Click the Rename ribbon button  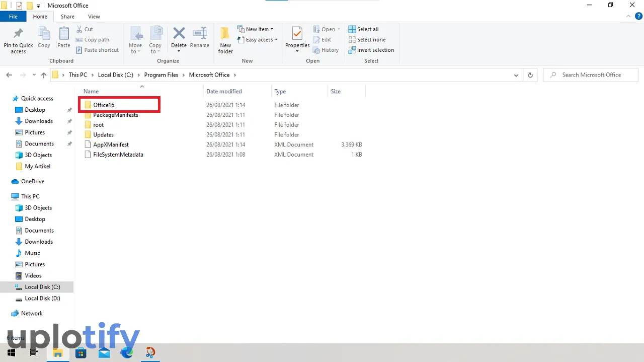(x=200, y=38)
